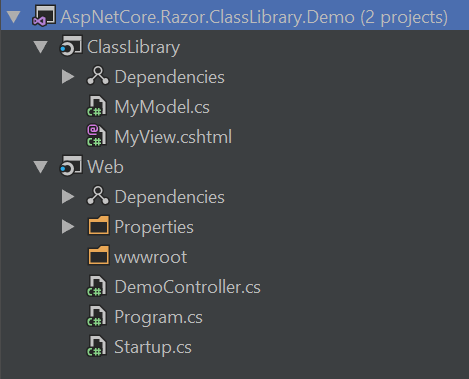The height and width of the screenshot is (379, 469).
Task: Expand the Properties folder
Action: (68, 227)
